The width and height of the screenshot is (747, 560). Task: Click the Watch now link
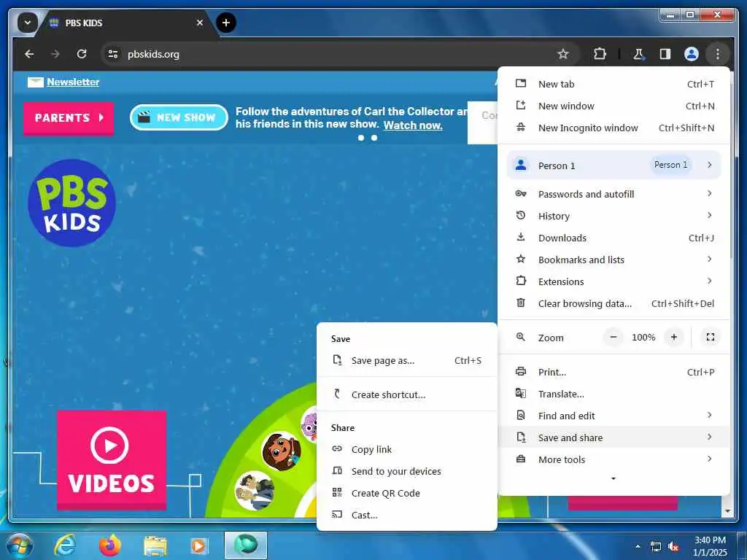coord(413,125)
